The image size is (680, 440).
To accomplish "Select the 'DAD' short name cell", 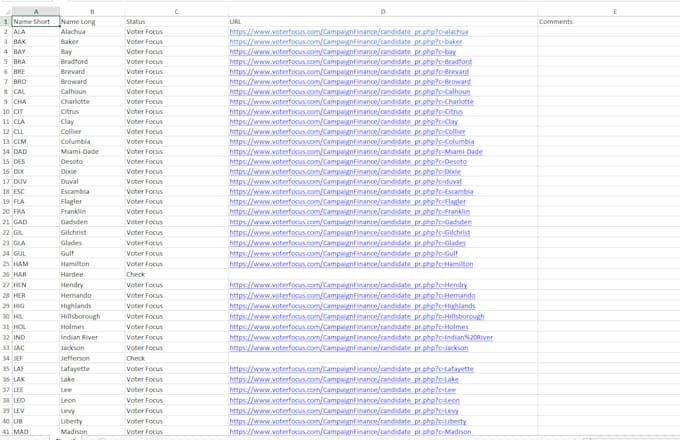I will click(36, 152).
